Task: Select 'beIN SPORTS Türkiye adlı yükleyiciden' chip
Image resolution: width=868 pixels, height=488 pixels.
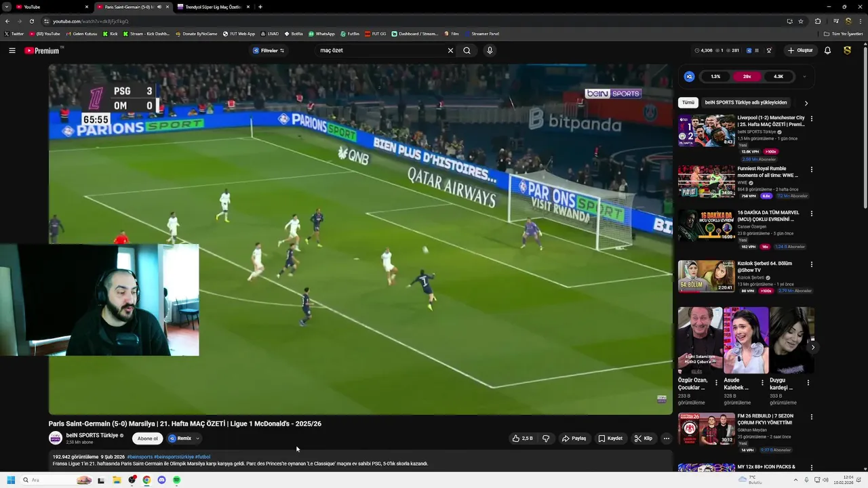Action: click(x=746, y=102)
